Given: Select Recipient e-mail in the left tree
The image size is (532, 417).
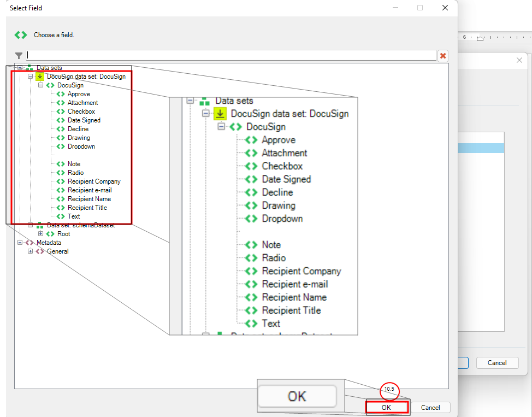Looking at the screenshot, I should [90, 190].
